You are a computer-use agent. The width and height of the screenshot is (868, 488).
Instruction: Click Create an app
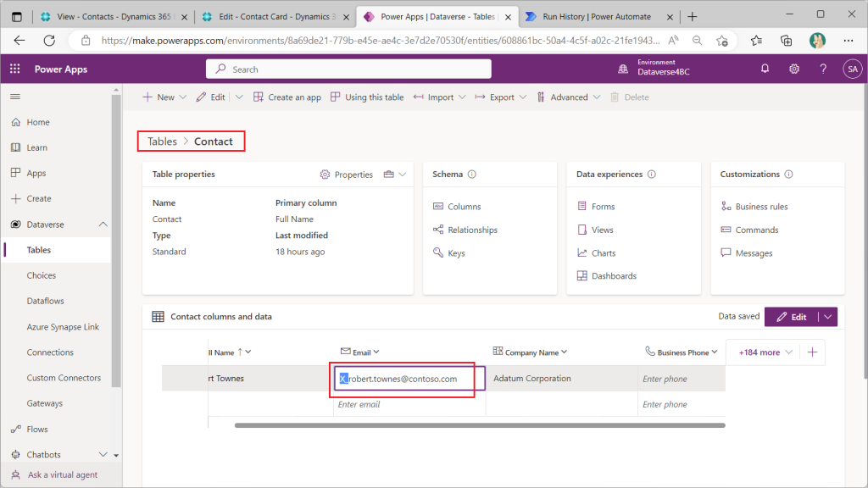pos(287,97)
